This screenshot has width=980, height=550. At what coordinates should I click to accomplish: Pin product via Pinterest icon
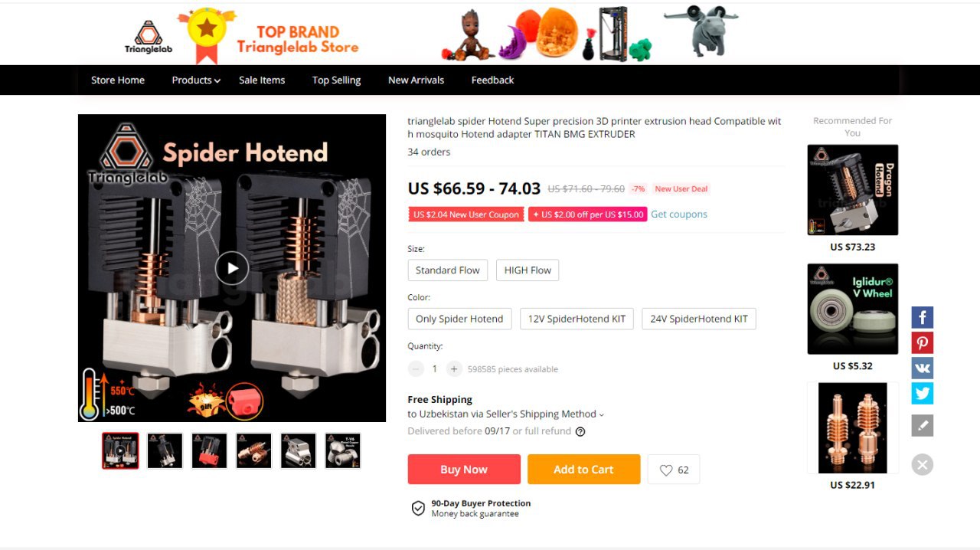[x=922, y=342]
